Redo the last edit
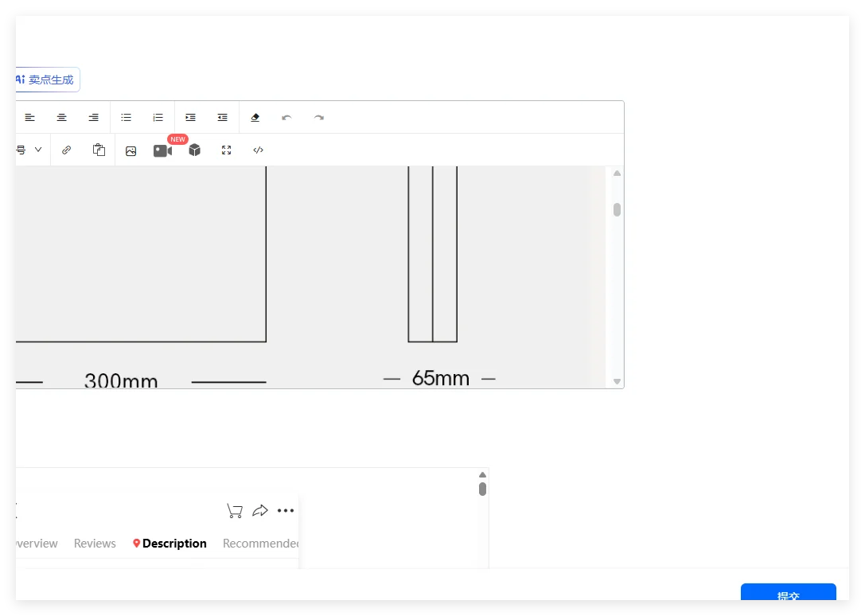865x616 pixels. pos(319,118)
